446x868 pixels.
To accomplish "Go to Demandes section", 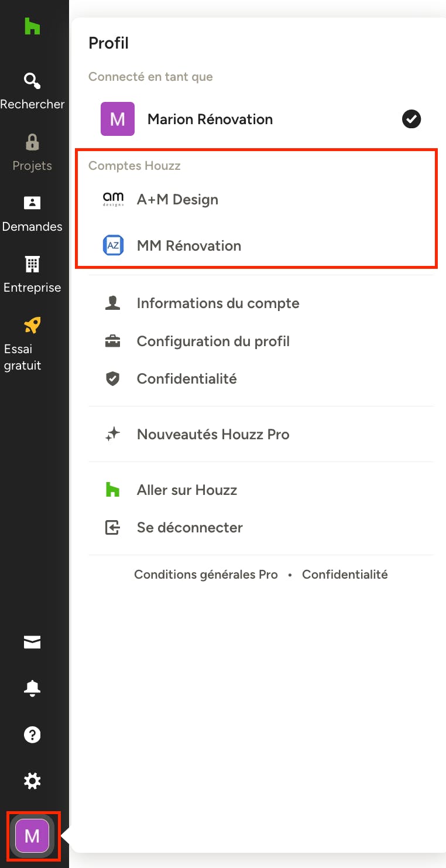I will (32, 203).
